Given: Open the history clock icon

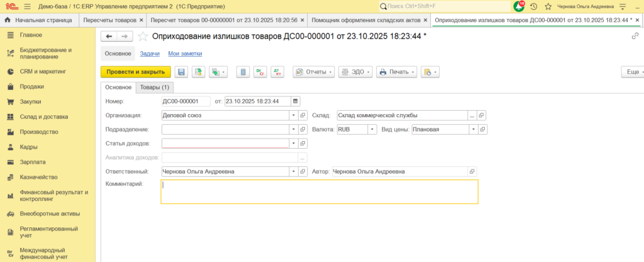Looking at the screenshot, I should click(x=533, y=6).
